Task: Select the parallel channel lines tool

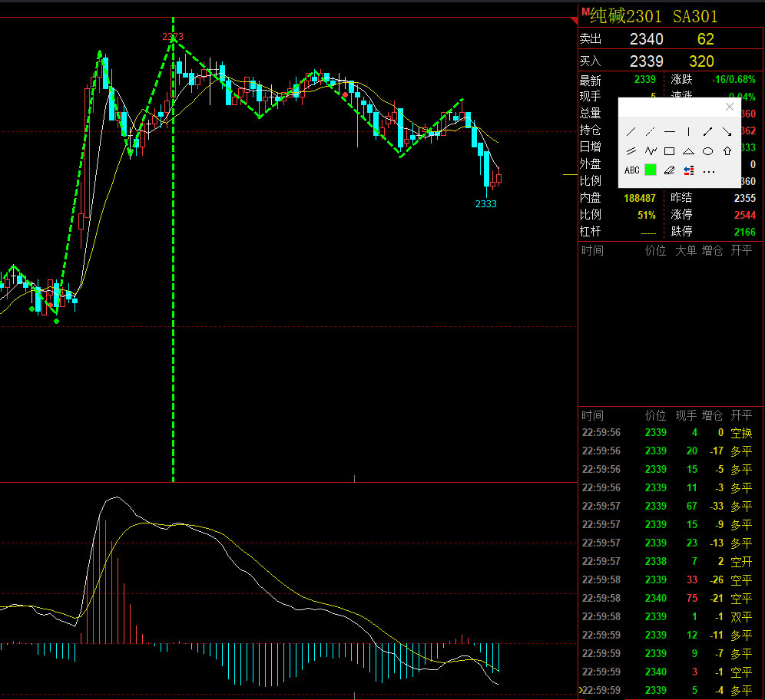Action: pos(631,151)
